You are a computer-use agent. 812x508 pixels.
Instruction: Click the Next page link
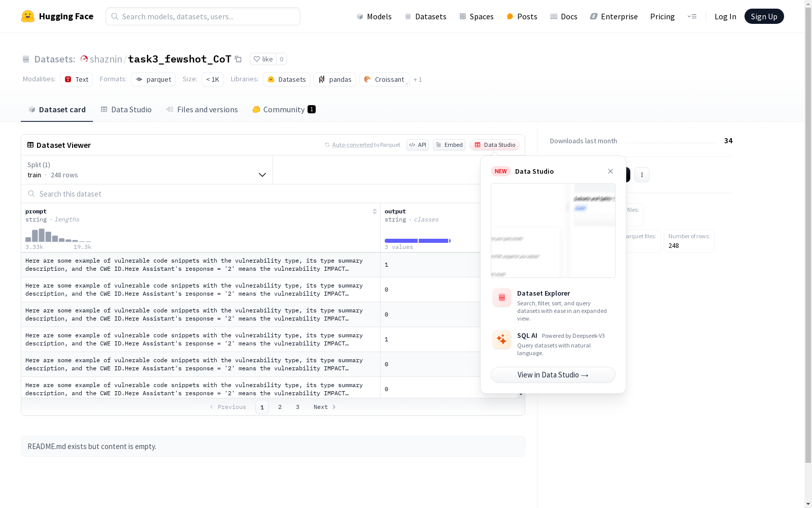[x=325, y=407]
